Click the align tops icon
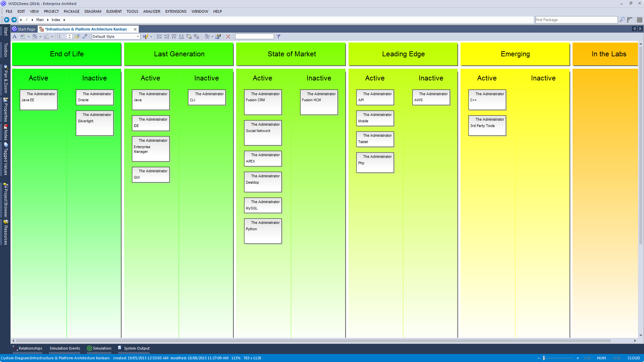 (174, 37)
